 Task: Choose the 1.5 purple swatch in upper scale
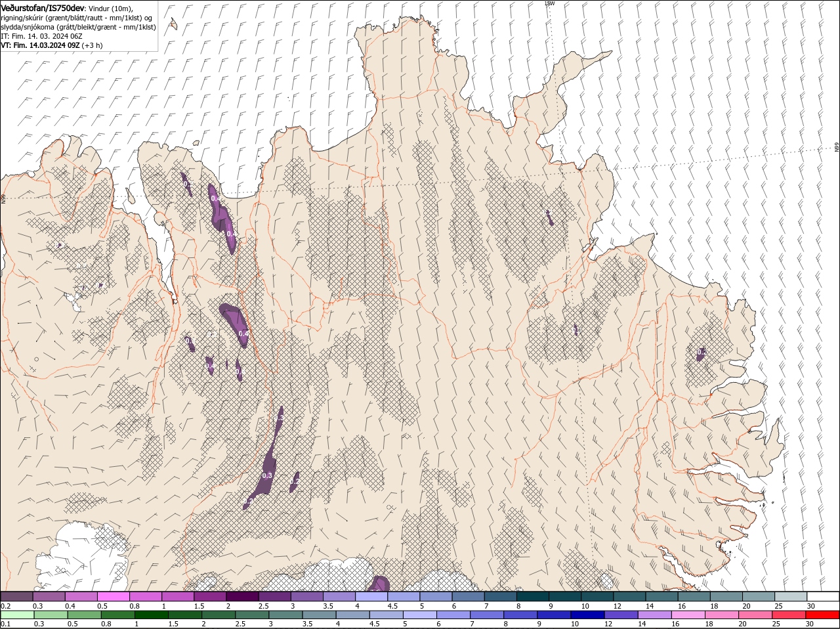(210, 596)
